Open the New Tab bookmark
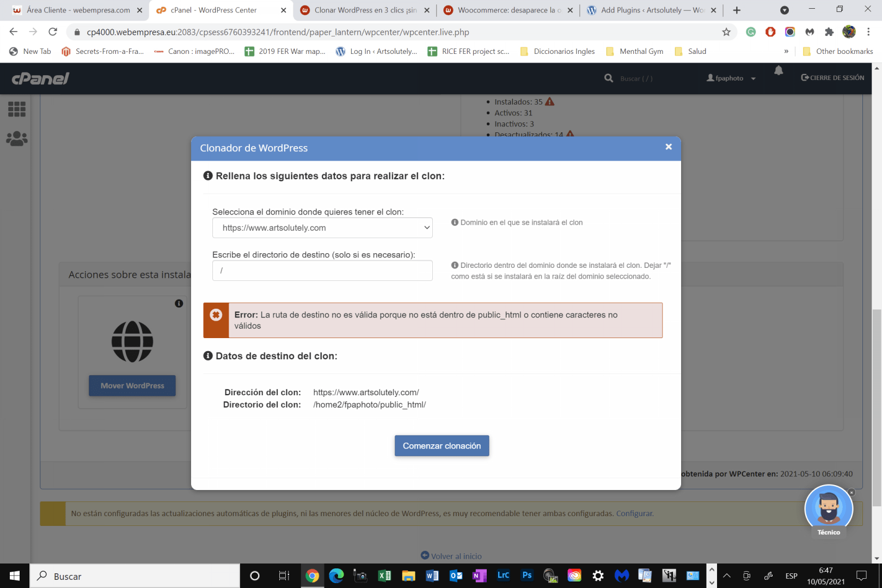Image resolution: width=882 pixels, height=588 pixels. pos(30,51)
